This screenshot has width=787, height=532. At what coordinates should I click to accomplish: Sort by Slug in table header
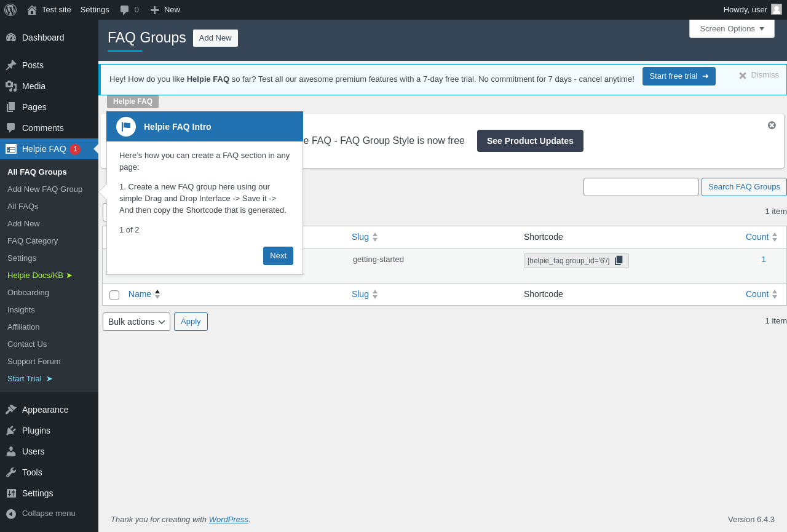[364, 237]
